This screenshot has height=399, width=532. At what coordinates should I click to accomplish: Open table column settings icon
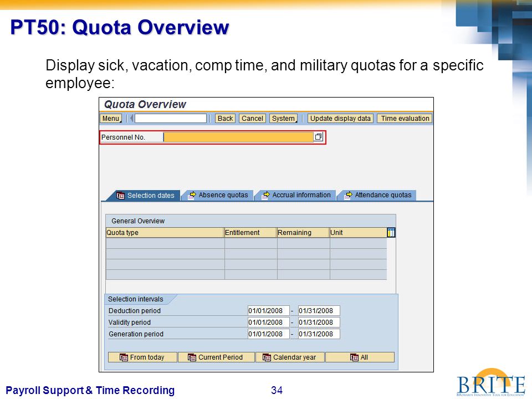pyautogui.click(x=391, y=232)
